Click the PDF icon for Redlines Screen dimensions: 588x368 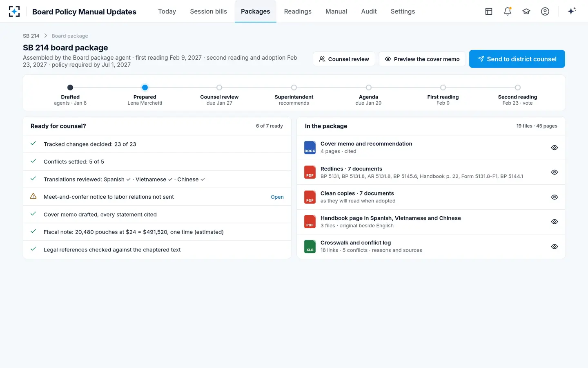[310, 172]
